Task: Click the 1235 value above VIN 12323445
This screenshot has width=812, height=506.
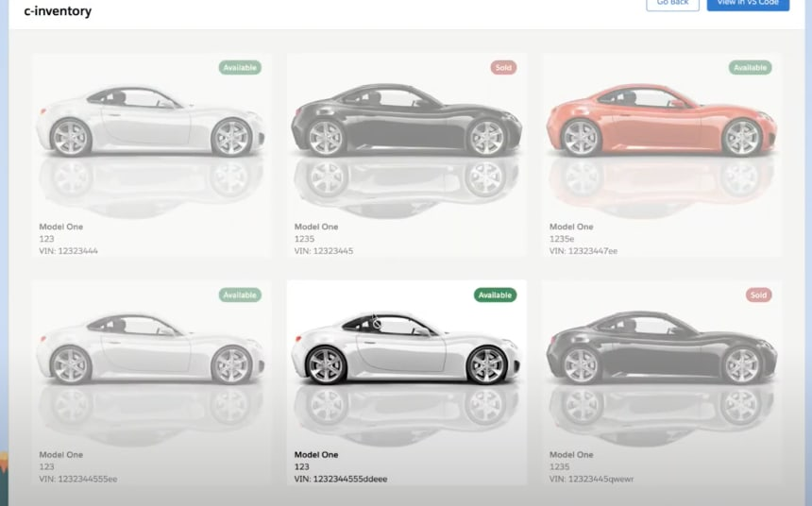Action: 304,239
